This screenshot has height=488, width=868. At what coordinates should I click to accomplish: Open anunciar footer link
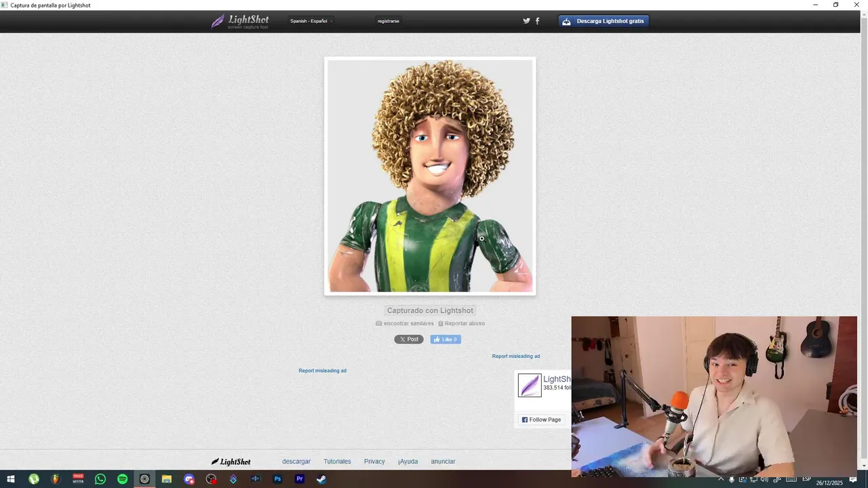(443, 462)
